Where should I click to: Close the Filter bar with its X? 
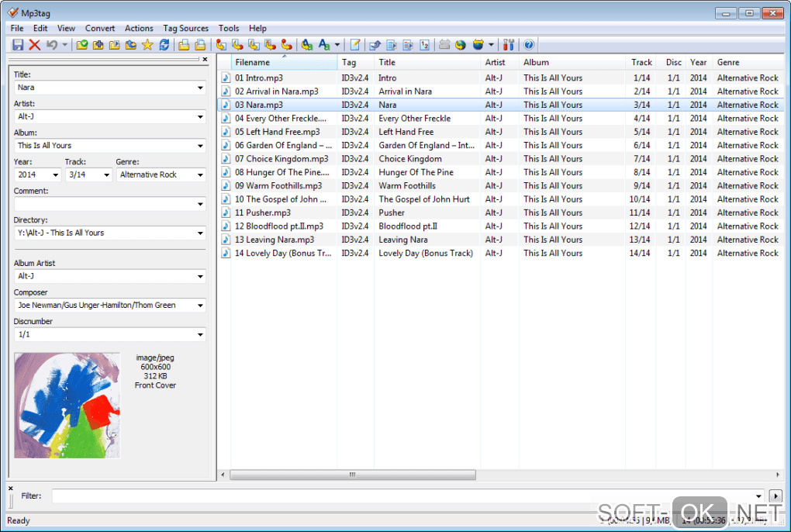[11, 488]
